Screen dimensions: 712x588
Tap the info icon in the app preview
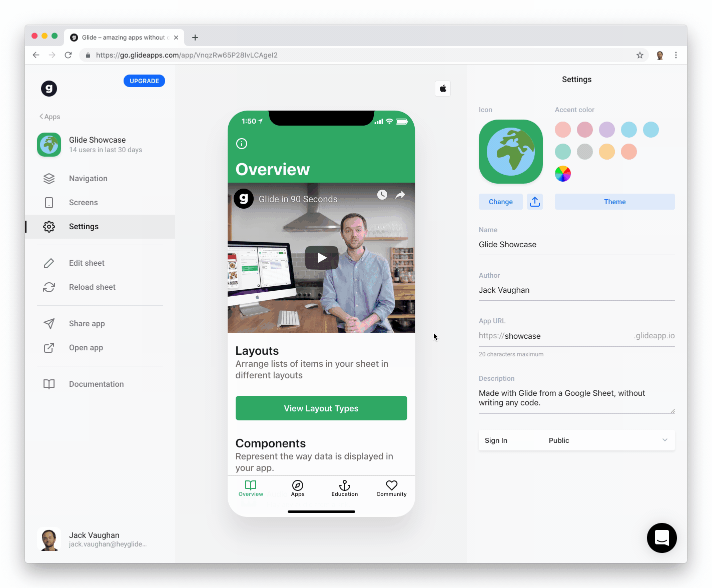[242, 144]
